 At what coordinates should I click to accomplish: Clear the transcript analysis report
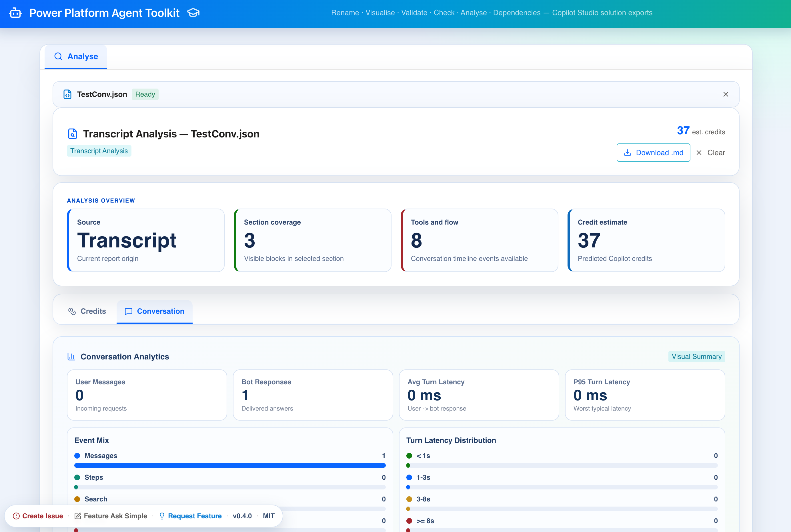pyautogui.click(x=711, y=153)
